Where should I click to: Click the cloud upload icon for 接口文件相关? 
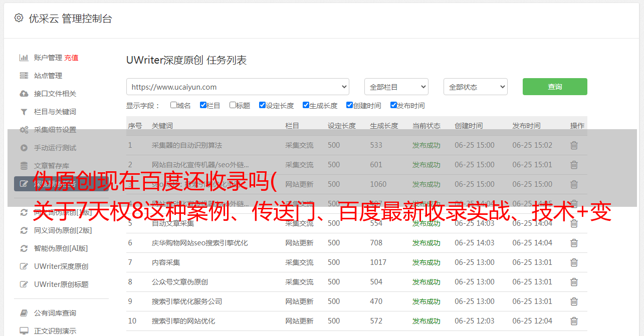(24, 94)
